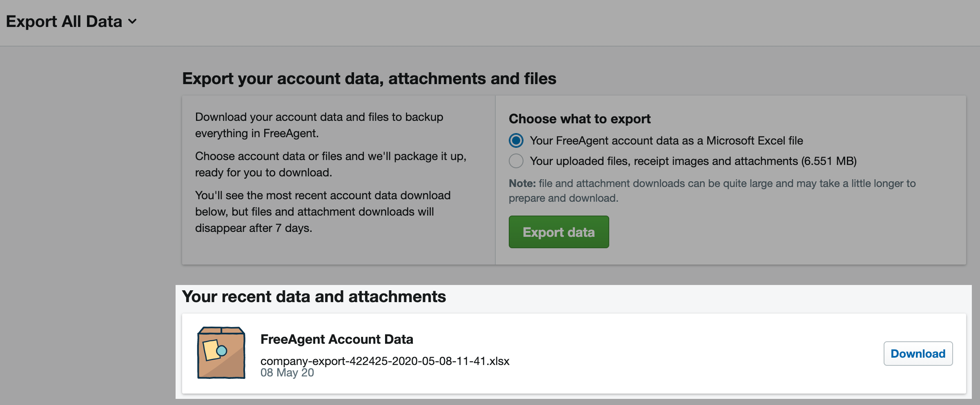980x405 pixels.
Task: Click the disappear after 7 days paragraph
Action: point(323,211)
